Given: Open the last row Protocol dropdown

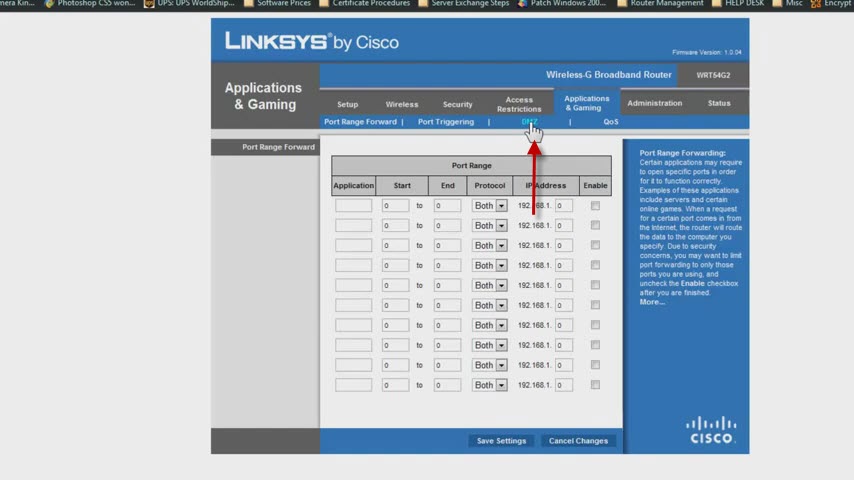Looking at the screenshot, I should click(489, 385).
